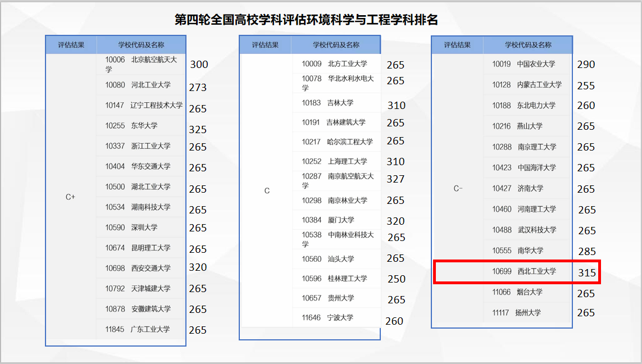Select row 10878 安徽建筑大学
642x364 pixels.
click(x=141, y=309)
